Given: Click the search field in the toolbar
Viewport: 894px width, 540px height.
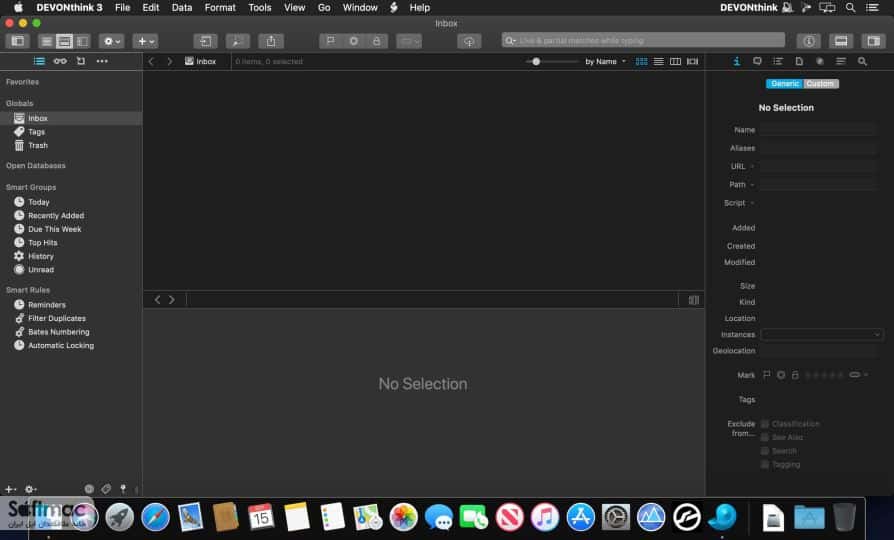Looking at the screenshot, I should click(x=643, y=40).
